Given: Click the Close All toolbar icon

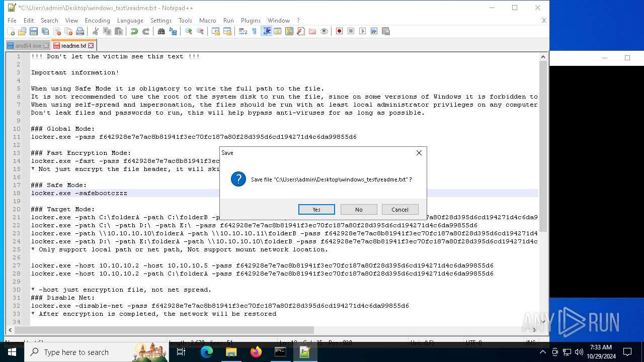Looking at the screenshot, I should [x=68, y=31].
